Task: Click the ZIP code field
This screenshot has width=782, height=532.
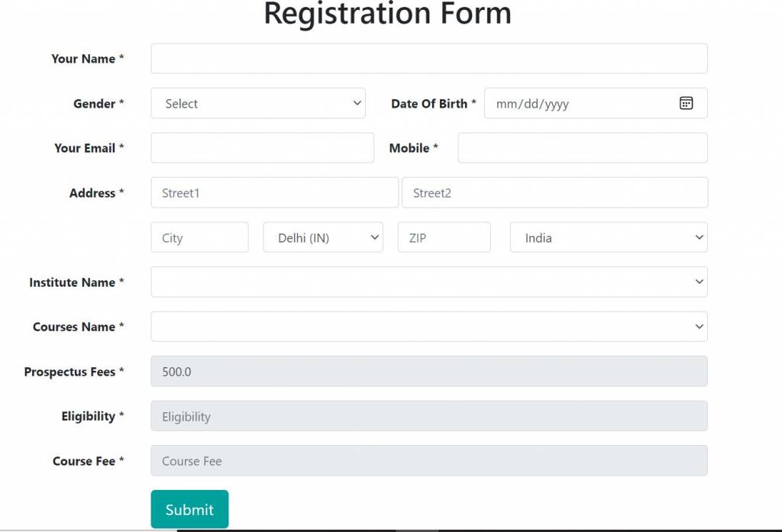Action: point(444,238)
